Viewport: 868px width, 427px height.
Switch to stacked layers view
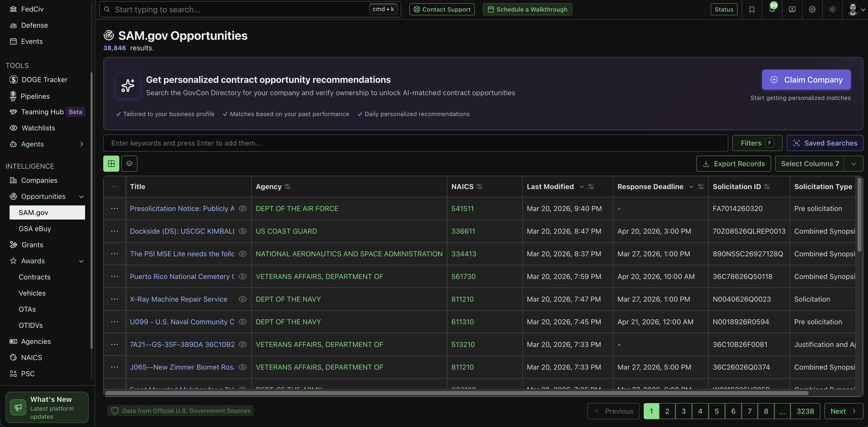[x=129, y=164]
